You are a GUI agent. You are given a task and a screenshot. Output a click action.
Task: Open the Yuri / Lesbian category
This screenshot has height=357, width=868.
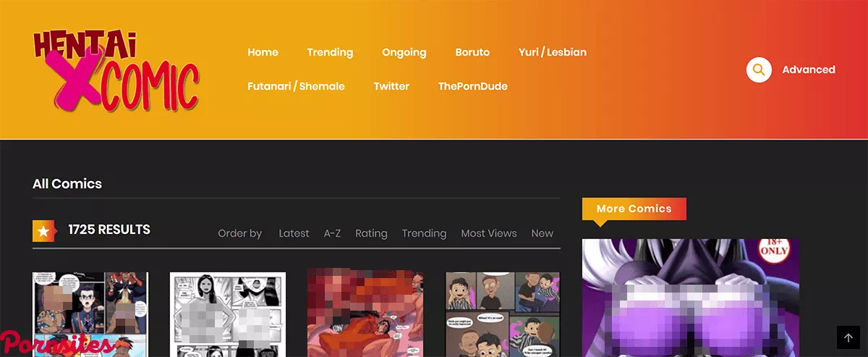point(552,52)
